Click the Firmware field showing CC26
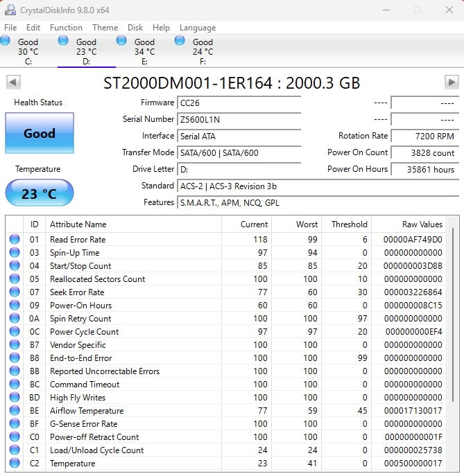This screenshot has width=464, height=476. (239, 103)
